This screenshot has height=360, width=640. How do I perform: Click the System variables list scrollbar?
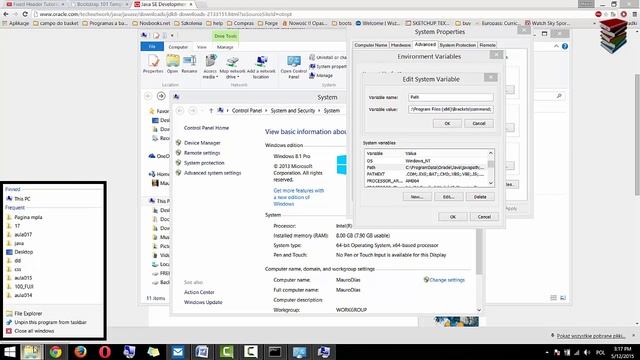click(491, 168)
